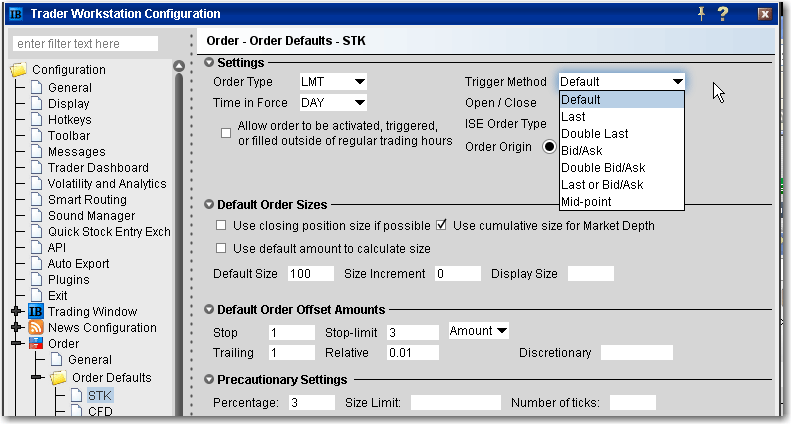Check Use closing position size if possible
Image resolution: width=791 pixels, height=424 pixels.
(x=221, y=225)
